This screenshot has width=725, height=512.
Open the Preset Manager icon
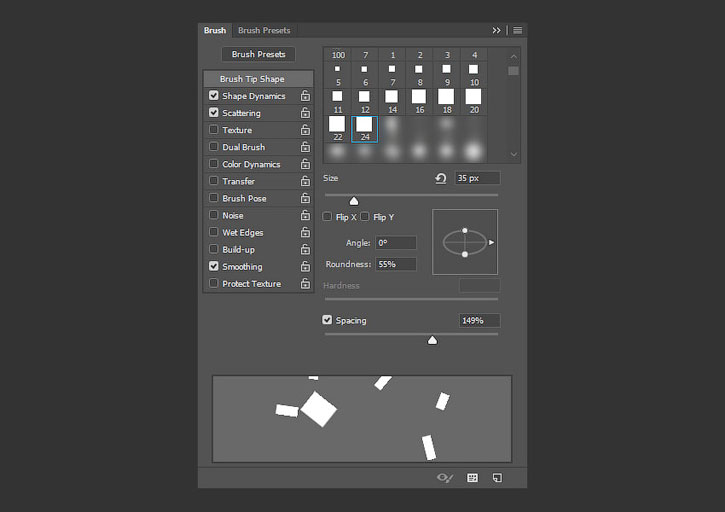[x=473, y=478]
